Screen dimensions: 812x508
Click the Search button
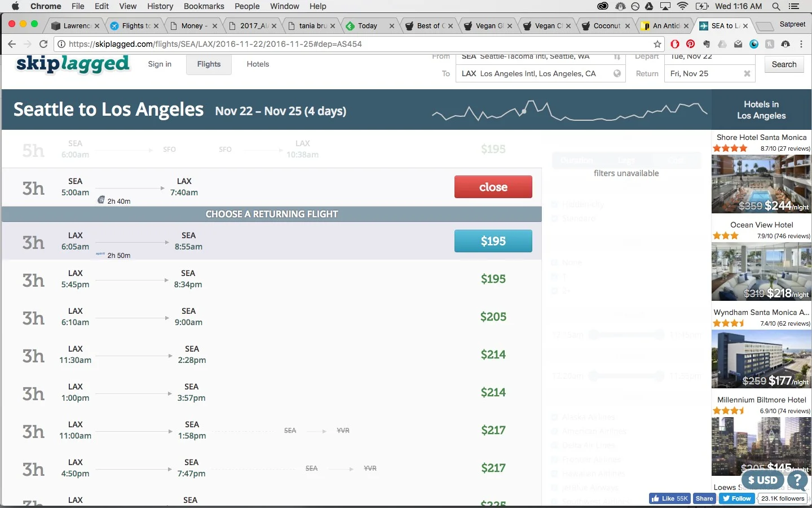(784, 64)
